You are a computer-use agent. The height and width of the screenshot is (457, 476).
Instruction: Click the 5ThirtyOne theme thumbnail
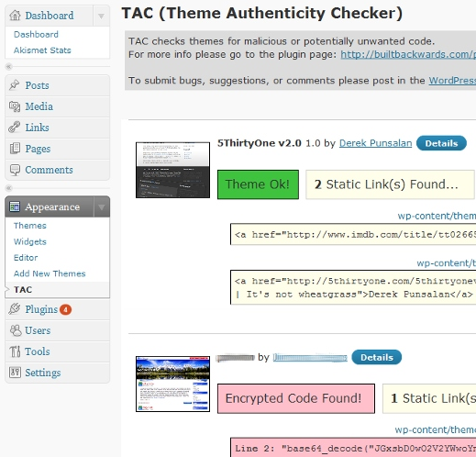click(x=172, y=170)
